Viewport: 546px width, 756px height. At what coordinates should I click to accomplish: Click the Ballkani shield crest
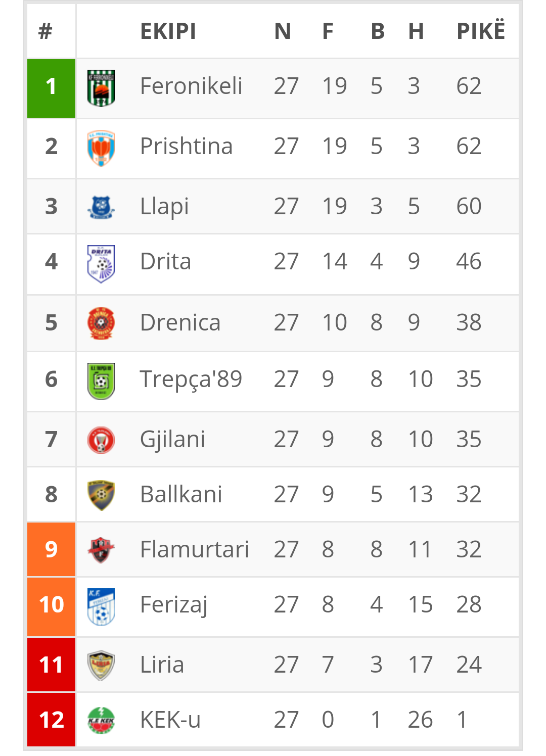[x=101, y=495]
